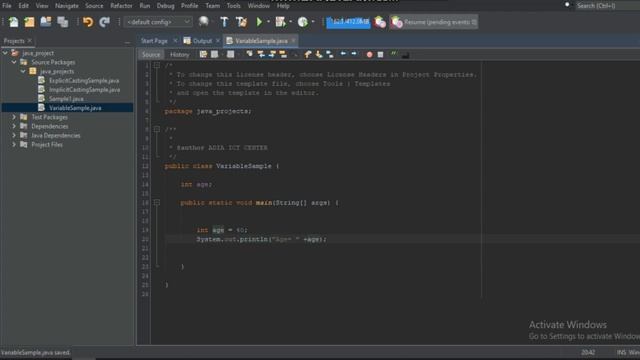This screenshot has width=640, height=360.
Task: Focus the Search (Ctrl+I) field
Action: 607,6
